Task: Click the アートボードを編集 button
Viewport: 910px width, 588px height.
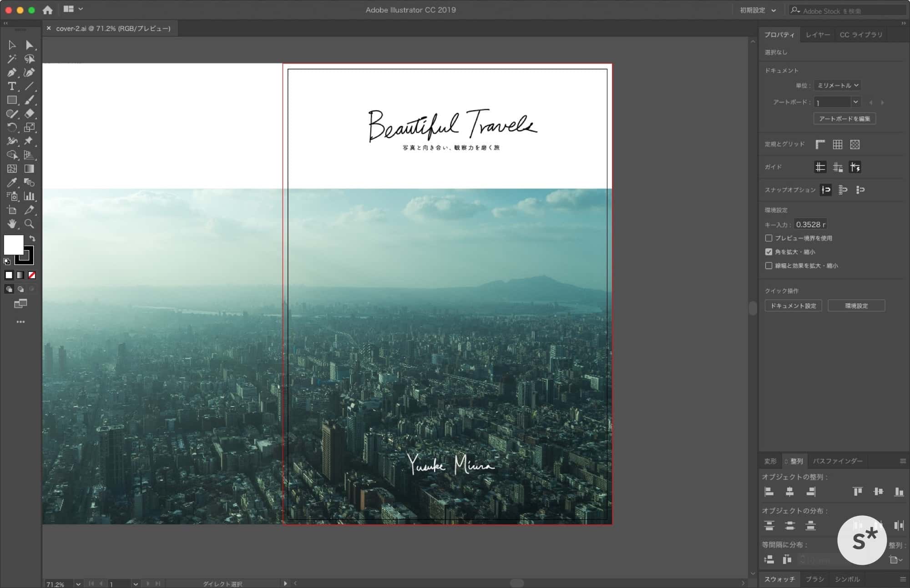Action: point(844,119)
